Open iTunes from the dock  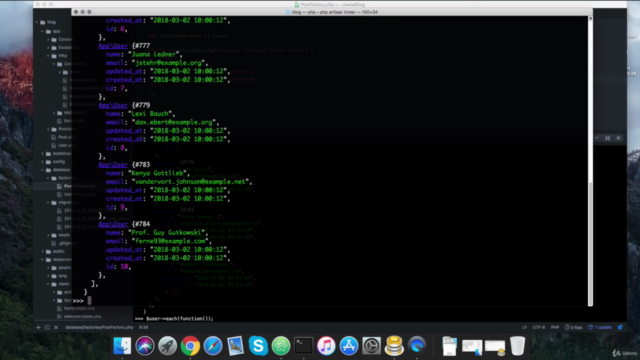click(326, 346)
